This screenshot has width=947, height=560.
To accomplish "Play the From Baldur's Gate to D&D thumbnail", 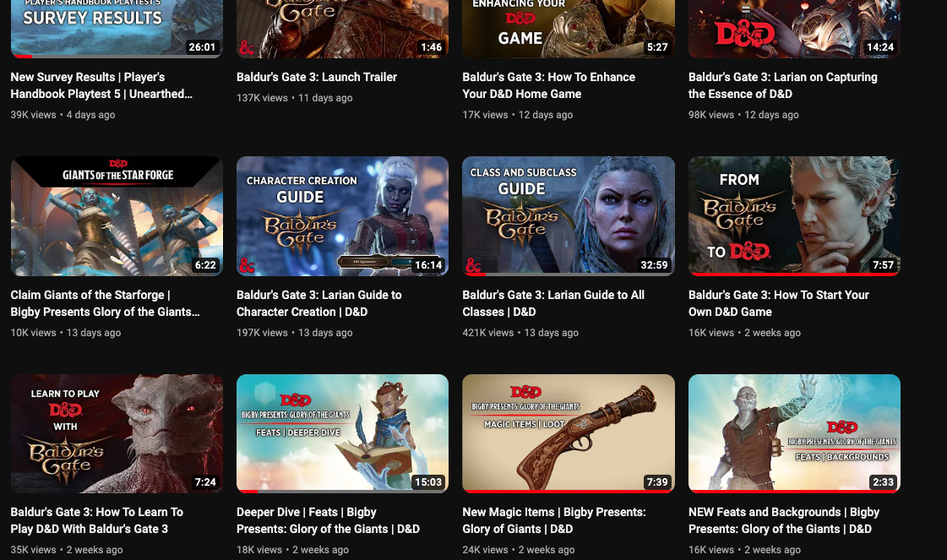I will click(x=794, y=215).
